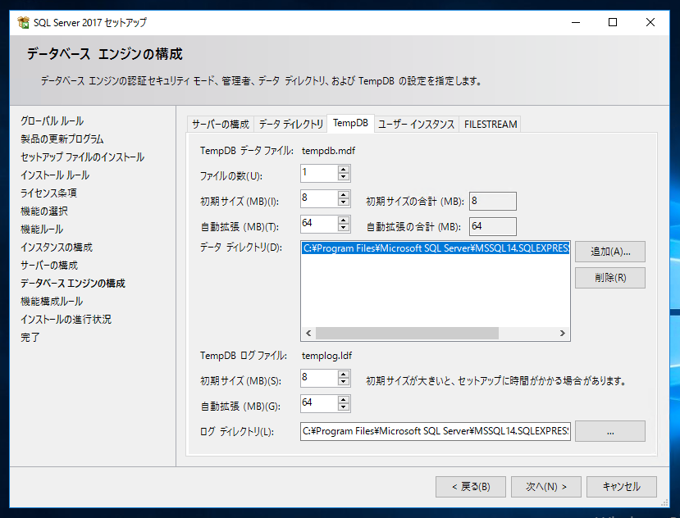Click インスタンスの構成 step
The width and height of the screenshot is (680, 518).
point(56,247)
